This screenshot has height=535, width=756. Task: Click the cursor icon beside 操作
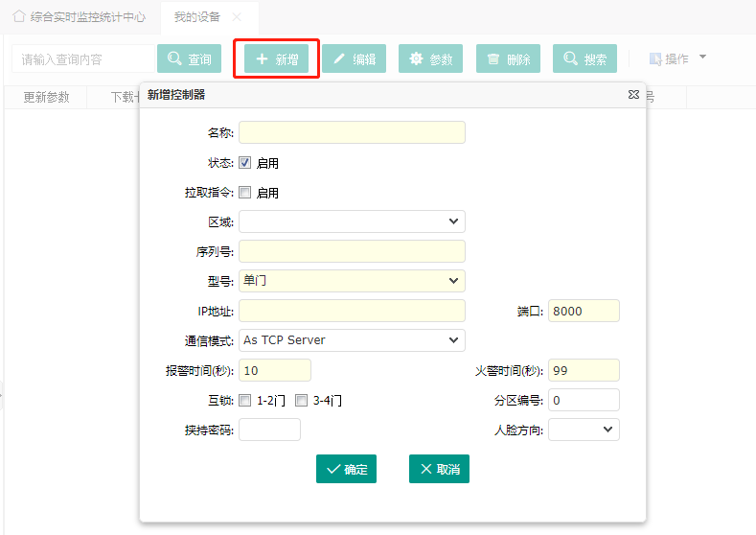coord(655,59)
